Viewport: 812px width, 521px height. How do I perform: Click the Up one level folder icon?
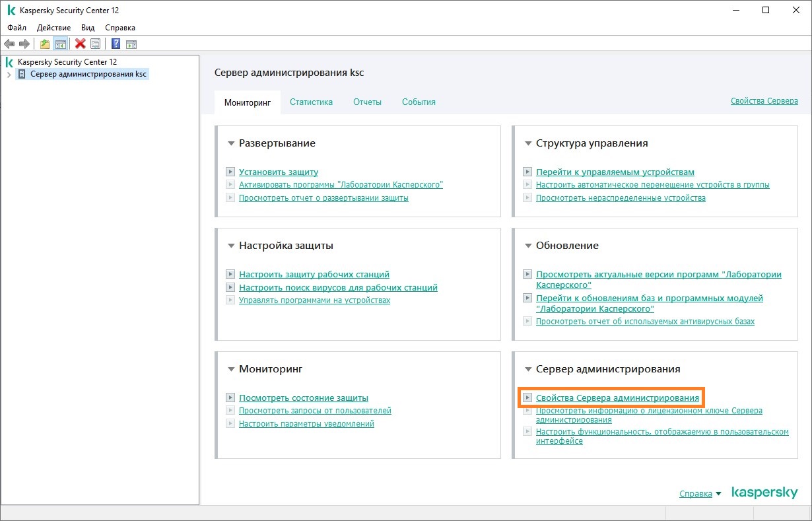point(45,44)
